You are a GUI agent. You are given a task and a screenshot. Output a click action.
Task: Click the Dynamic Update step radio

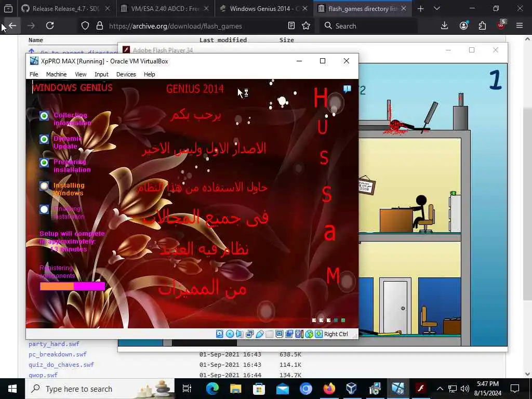44,139
